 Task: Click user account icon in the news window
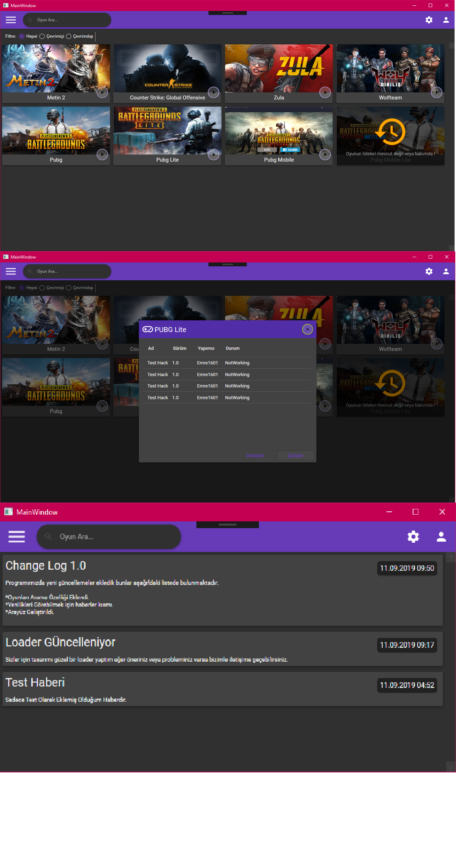441,537
